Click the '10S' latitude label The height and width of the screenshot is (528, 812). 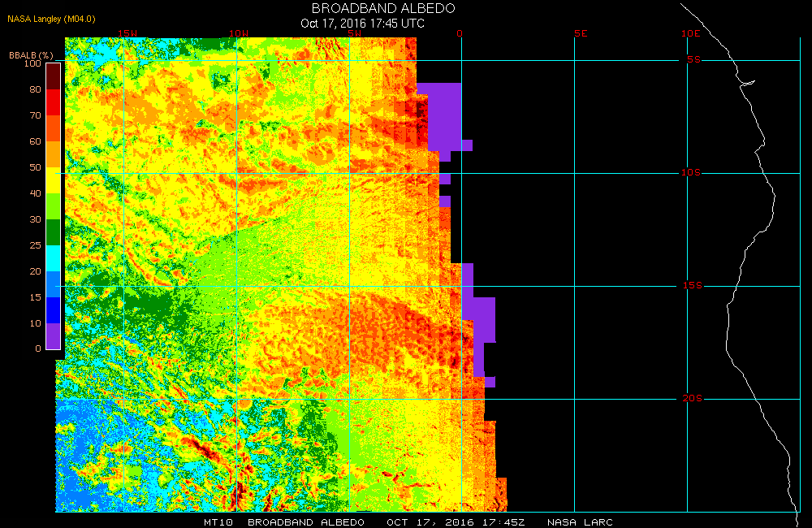[x=691, y=172]
